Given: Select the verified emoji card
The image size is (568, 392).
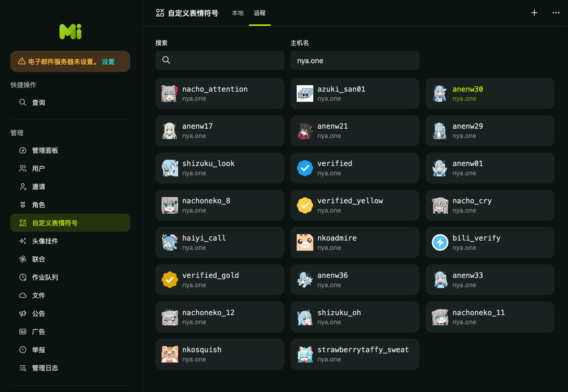Looking at the screenshot, I should pyautogui.click(x=355, y=168).
